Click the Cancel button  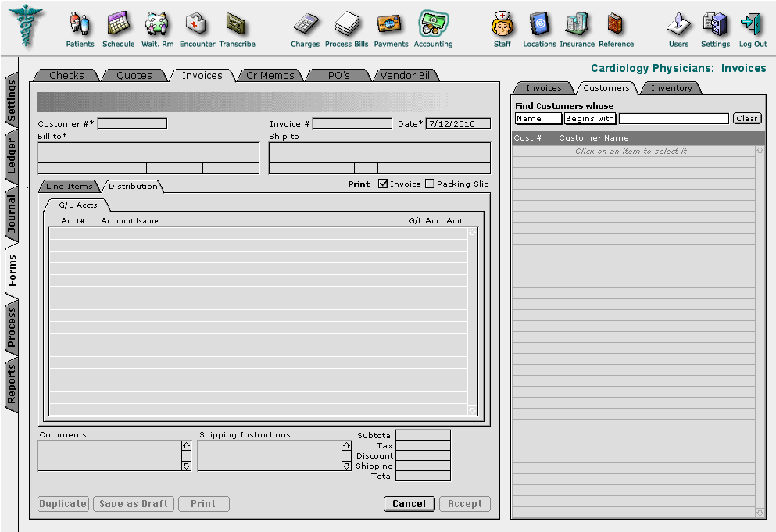click(x=409, y=504)
